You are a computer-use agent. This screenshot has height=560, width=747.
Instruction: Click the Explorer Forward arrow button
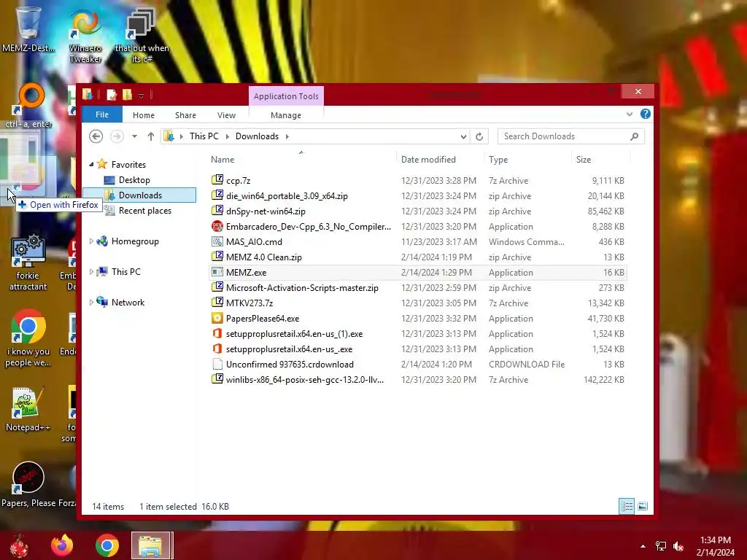click(117, 136)
